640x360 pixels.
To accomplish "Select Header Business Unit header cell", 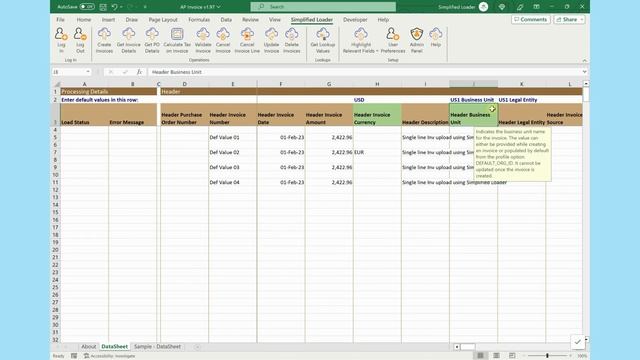I will (x=473, y=115).
